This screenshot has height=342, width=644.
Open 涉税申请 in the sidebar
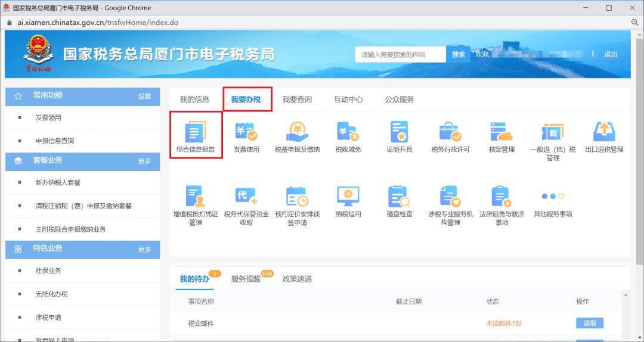[48, 318]
